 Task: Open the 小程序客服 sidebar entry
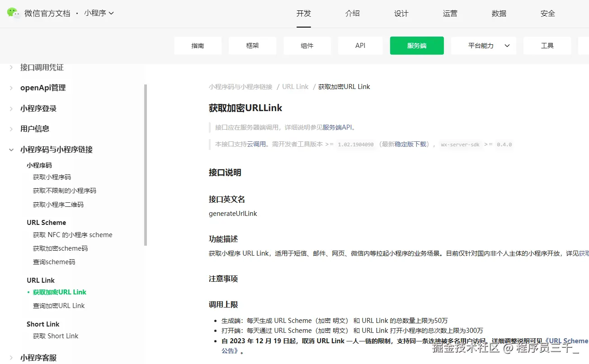(38, 358)
